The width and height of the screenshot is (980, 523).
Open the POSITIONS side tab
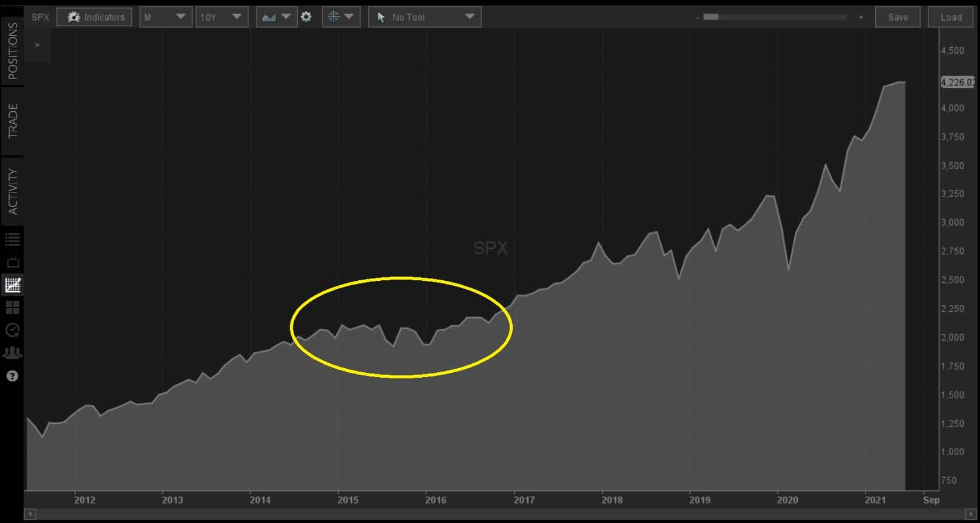pyautogui.click(x=12, y=51)
